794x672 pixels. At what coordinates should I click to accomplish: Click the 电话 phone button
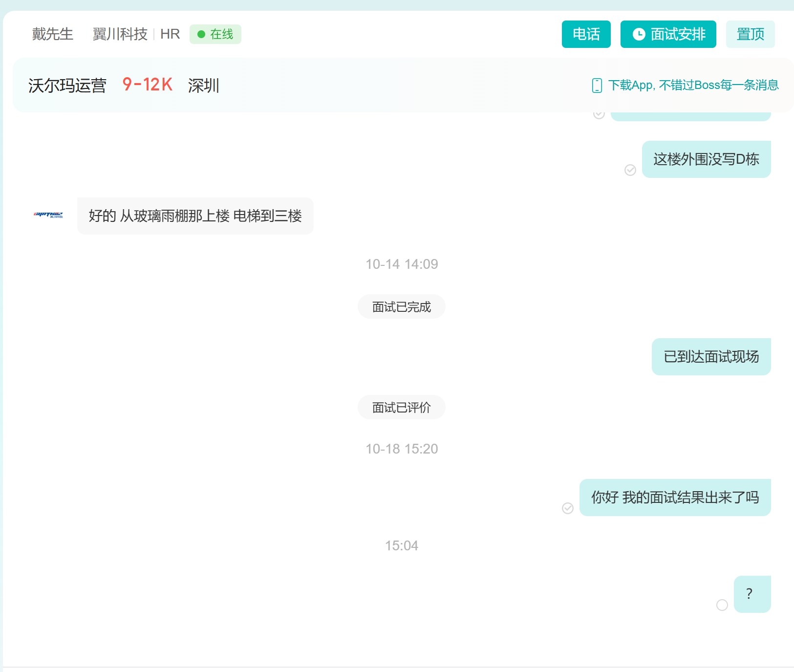point(586,34)
